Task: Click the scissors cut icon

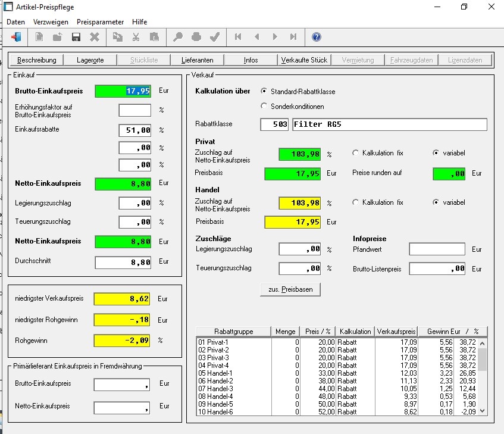Action: click(136, 37)
